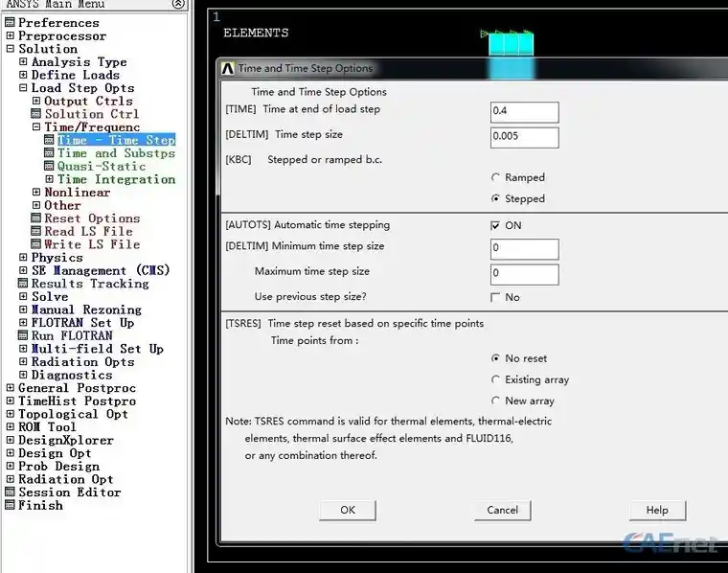Expand the Prob Design node
Image resolution: width=728 pixels, height=573 pixels.
(x=11, y=466)
